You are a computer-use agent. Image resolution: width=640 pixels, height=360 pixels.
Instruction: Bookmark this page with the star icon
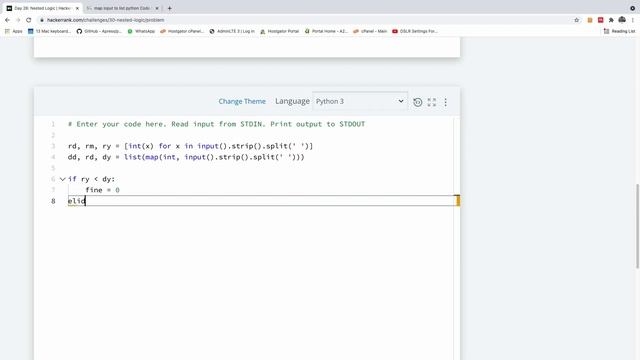(x=576, y=20)
